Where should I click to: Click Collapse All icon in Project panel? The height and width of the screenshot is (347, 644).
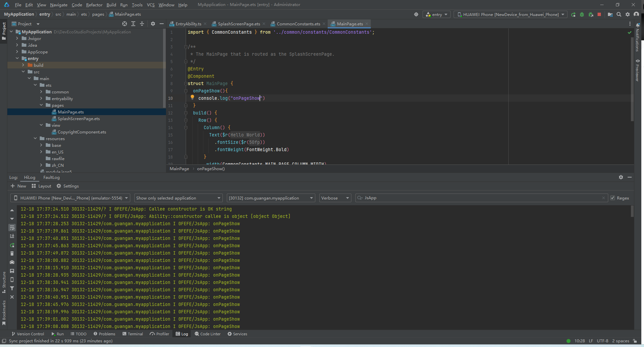pos(142,24)
